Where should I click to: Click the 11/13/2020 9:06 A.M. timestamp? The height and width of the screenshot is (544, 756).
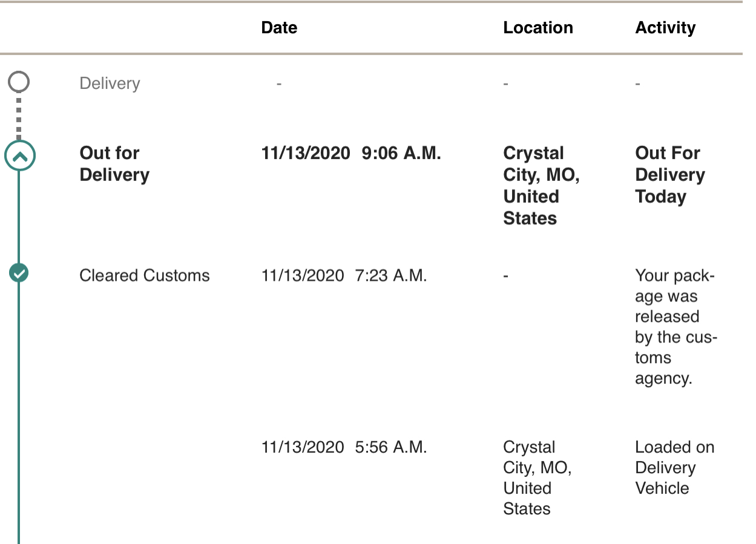351,153
